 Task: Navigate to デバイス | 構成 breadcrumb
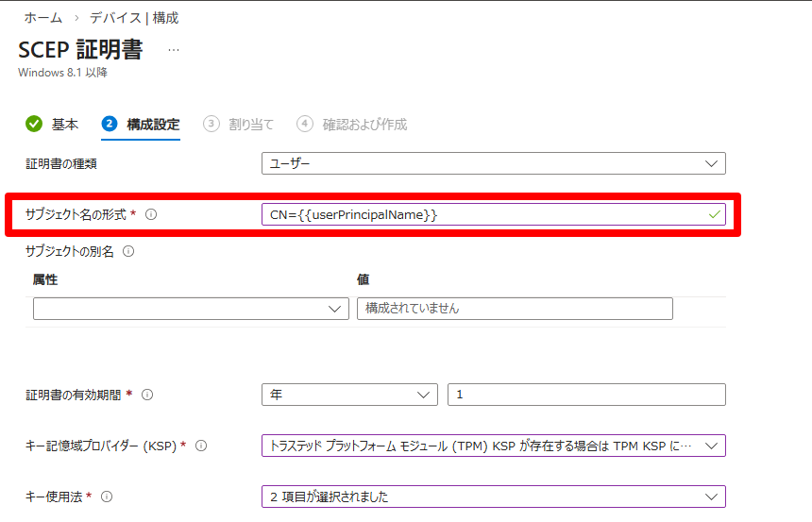(x=134, y=18)
